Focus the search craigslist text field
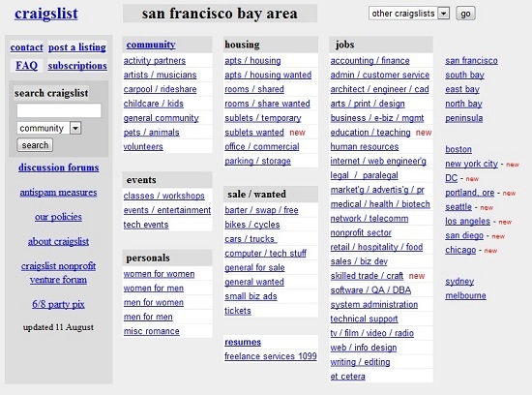The width and height of the screenshot is (532, 395). pyautogui.click(x=59, y=110)
